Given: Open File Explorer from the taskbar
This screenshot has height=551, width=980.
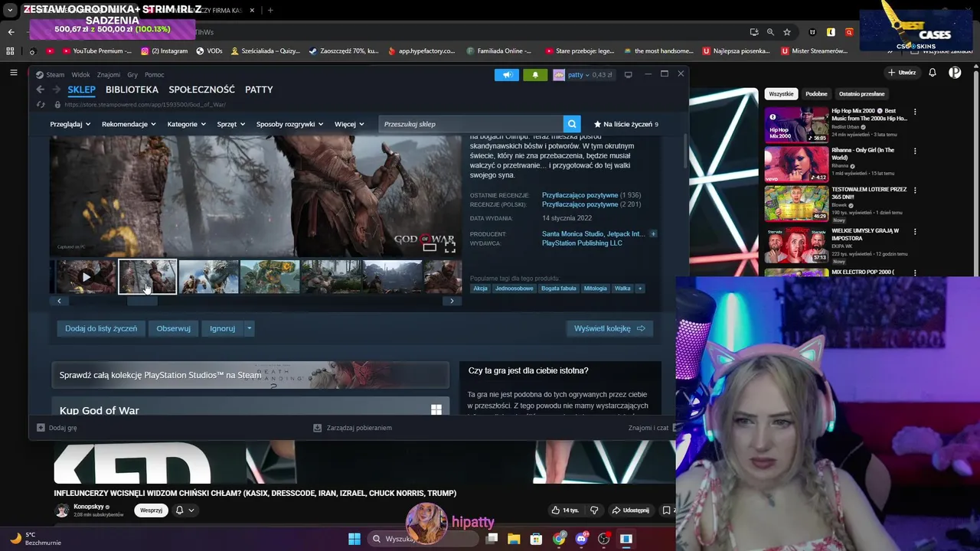Looking at the screenshot, I should click(514, 539).
